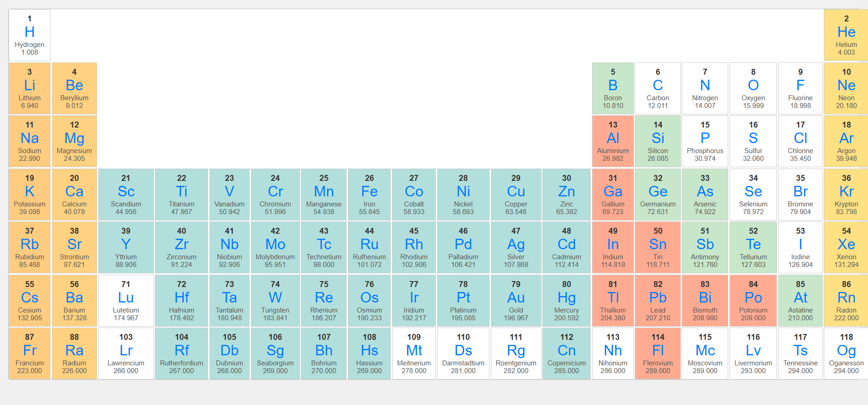Select the Iron (Fe) cell
The width and height of the screenshot is (868, 405).
pos(369,195)
